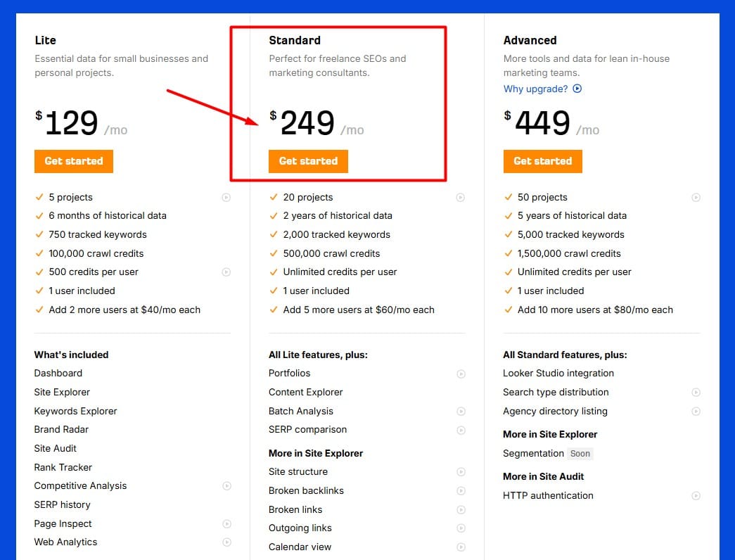Open the icon beside "SERP comparison"

(461, 429)
